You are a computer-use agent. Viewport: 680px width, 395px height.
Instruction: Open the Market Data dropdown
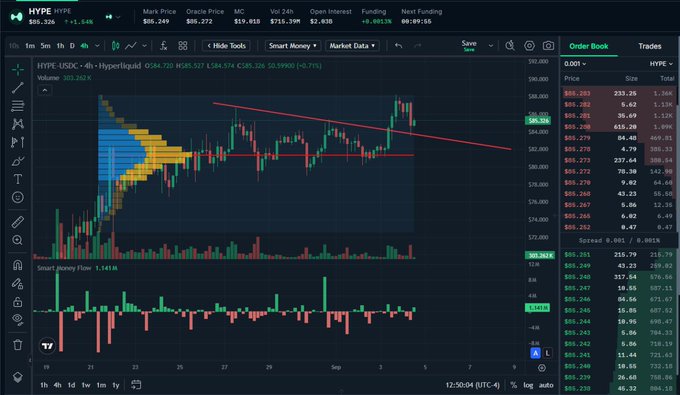click(x=352, y=46)
